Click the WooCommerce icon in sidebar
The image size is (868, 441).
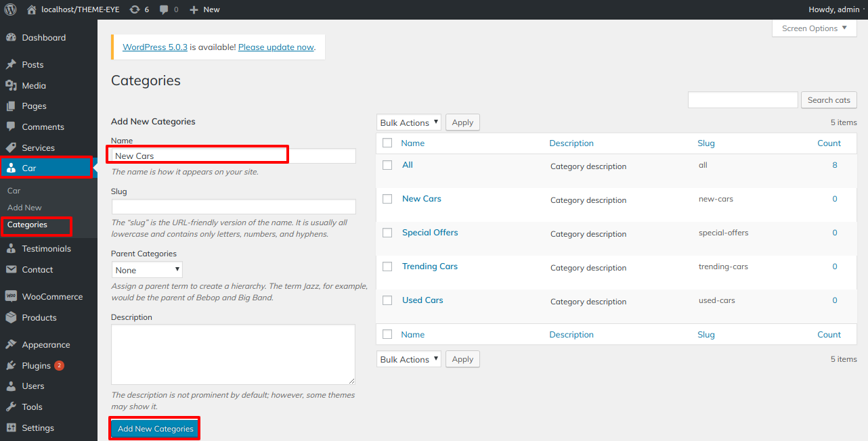tap(11, 297)
